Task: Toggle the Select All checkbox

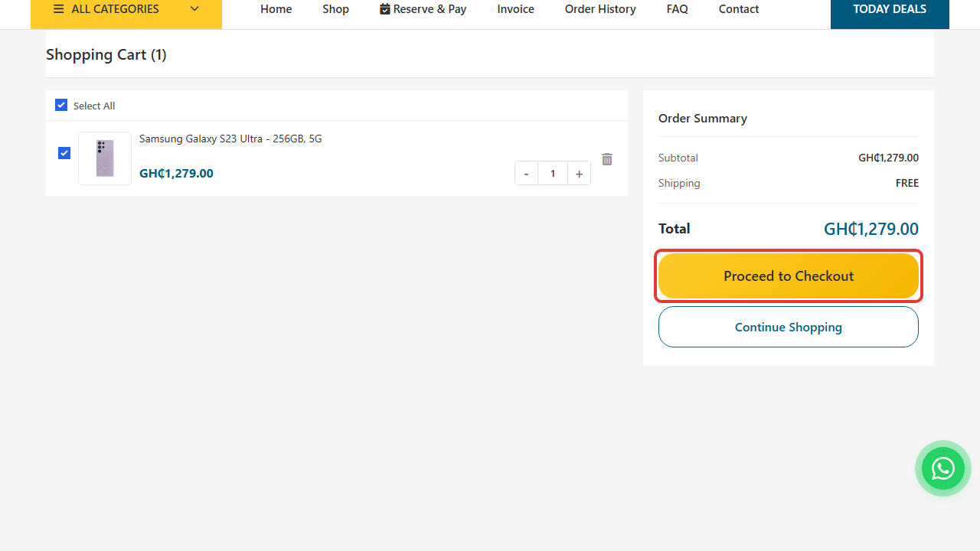Action: point(61,105)
